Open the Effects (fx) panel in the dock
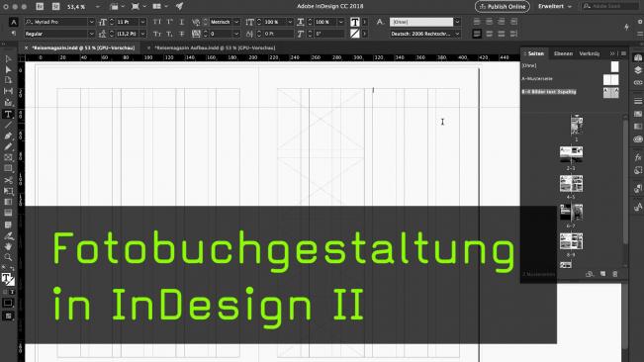Viewport: 644px width, 362px height. tap(638, 157)
